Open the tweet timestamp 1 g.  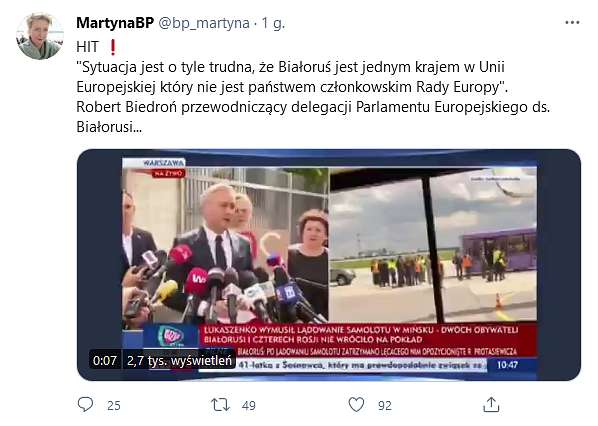click(273, 23)
